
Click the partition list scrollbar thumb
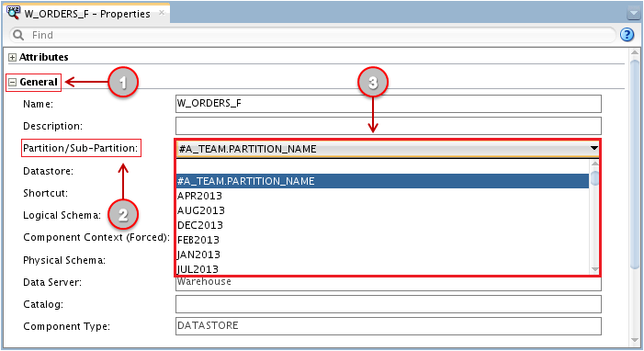pyautogui.click(x=594, y=179)
